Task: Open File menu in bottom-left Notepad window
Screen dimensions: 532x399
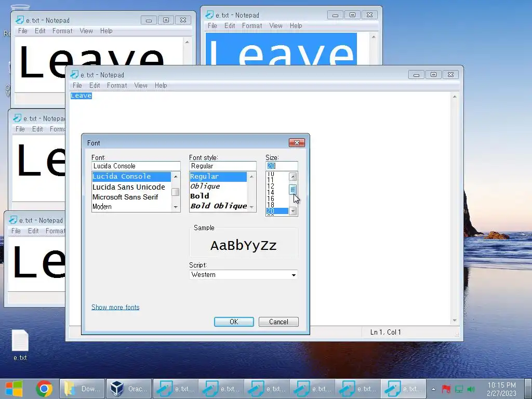Action: coord(16,231)
